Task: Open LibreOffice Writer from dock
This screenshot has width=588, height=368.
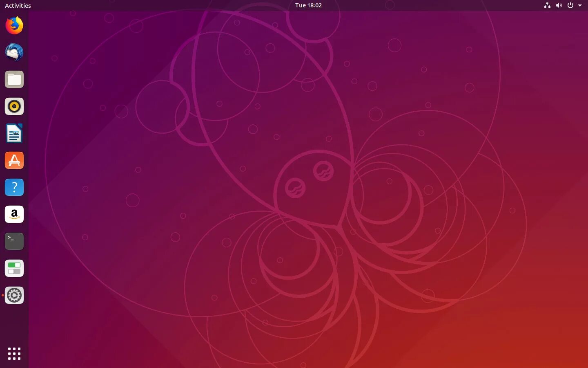Action: [x=14, y=133]
